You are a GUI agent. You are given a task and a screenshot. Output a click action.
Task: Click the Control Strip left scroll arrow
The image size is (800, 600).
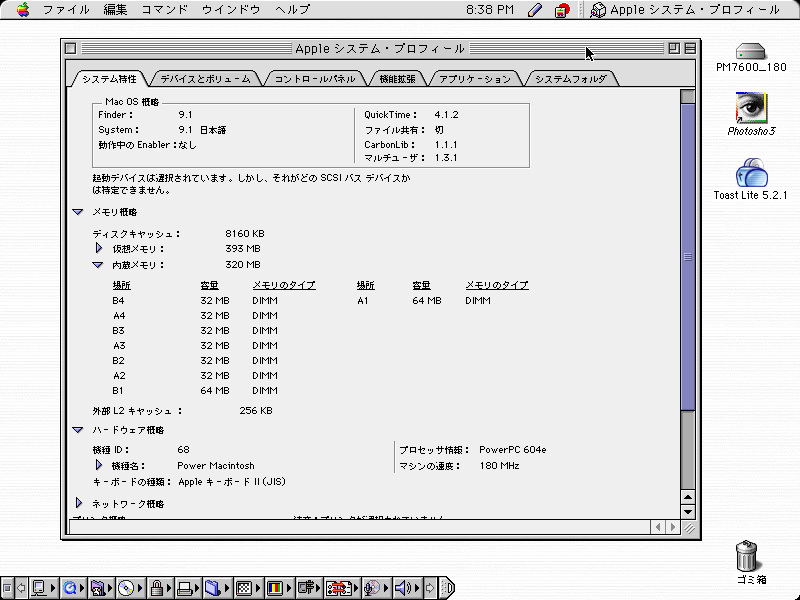pos(22,588)
